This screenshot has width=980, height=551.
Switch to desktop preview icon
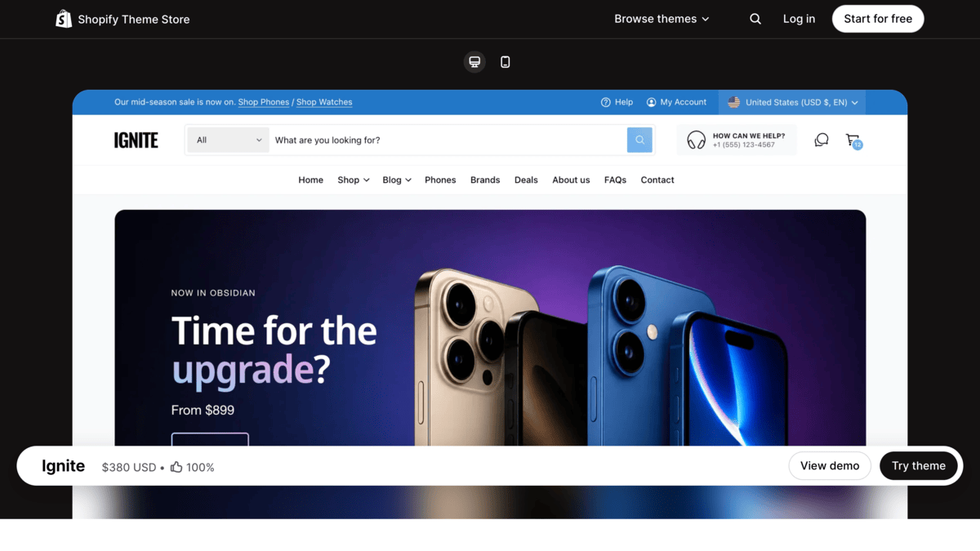(x=474, y=62)
